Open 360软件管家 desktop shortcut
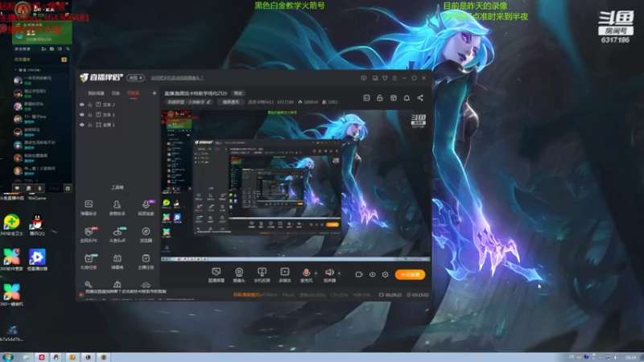This screenshot has width=644, height=362. pyautogui.click(x=11, y=259)
